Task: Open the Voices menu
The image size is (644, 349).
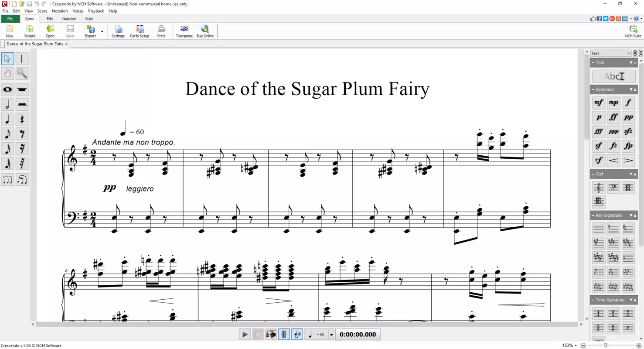Action: point(78,11)
